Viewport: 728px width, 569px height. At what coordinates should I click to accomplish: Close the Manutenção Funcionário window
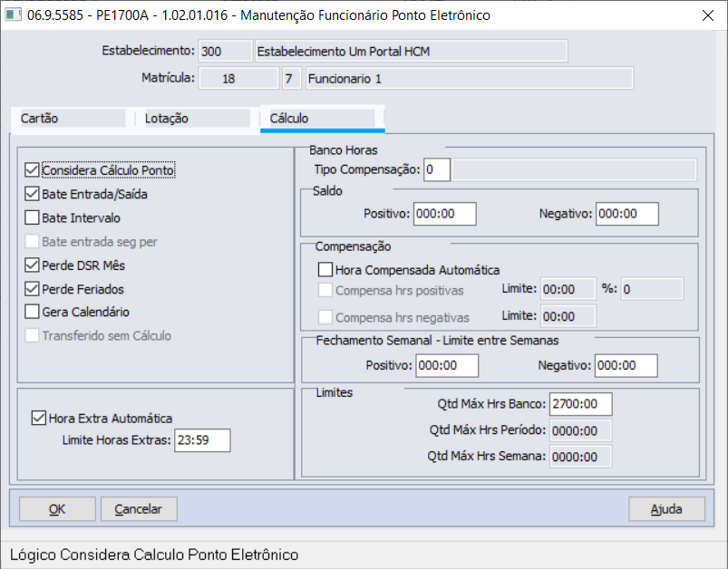click(707, 15)
